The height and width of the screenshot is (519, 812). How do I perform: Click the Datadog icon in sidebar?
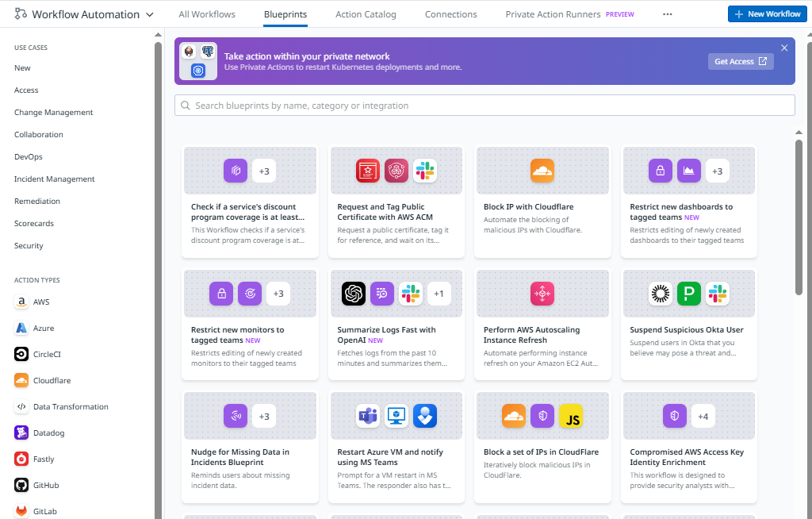(x=21, y=433)
